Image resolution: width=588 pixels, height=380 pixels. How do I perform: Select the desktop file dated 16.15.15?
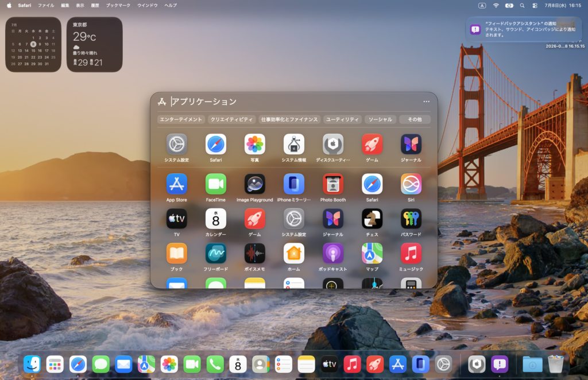pyautogui.click(x=565, y=46)
